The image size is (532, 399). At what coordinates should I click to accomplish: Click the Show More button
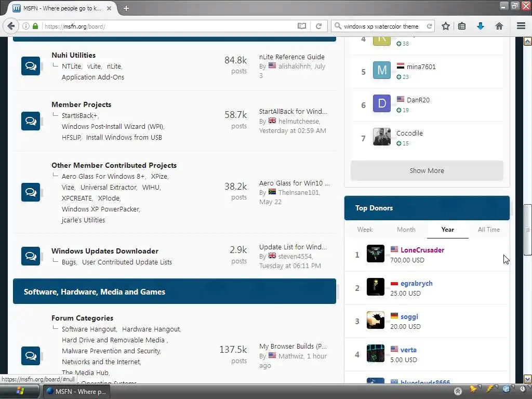click(427, 170)
